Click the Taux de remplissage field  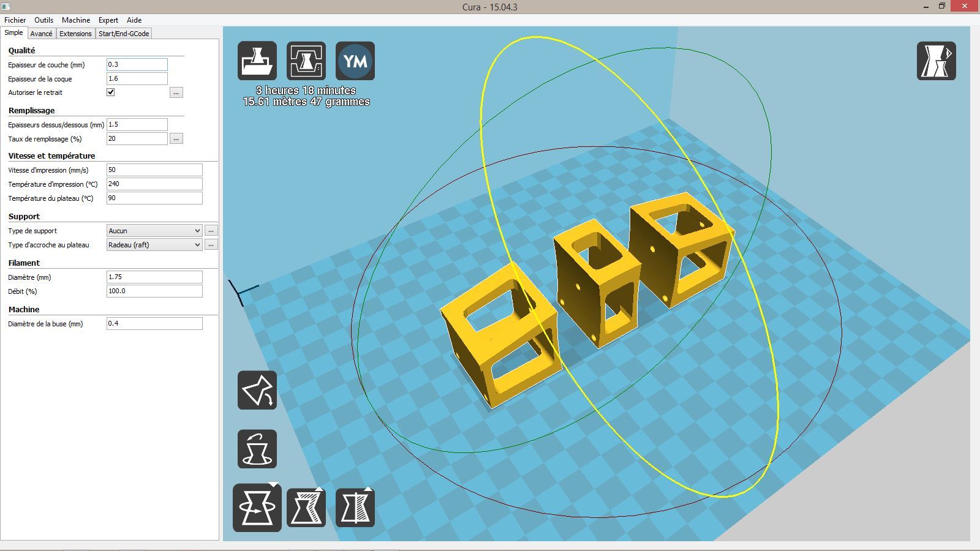137,139
